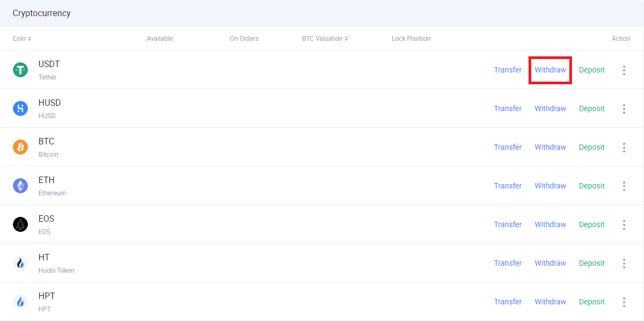Transfer ETH funds
This screenshot has width=644, height=321.
tap(508, 186)
